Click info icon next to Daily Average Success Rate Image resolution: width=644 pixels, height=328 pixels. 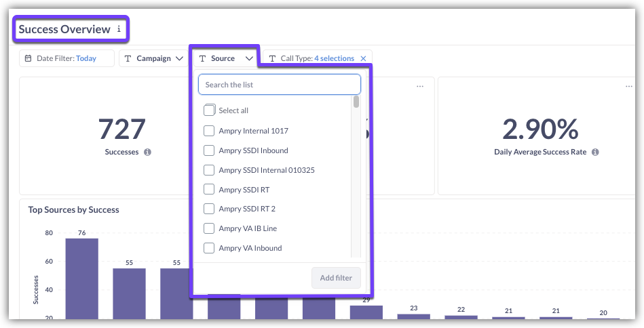[x=595, y=152]
